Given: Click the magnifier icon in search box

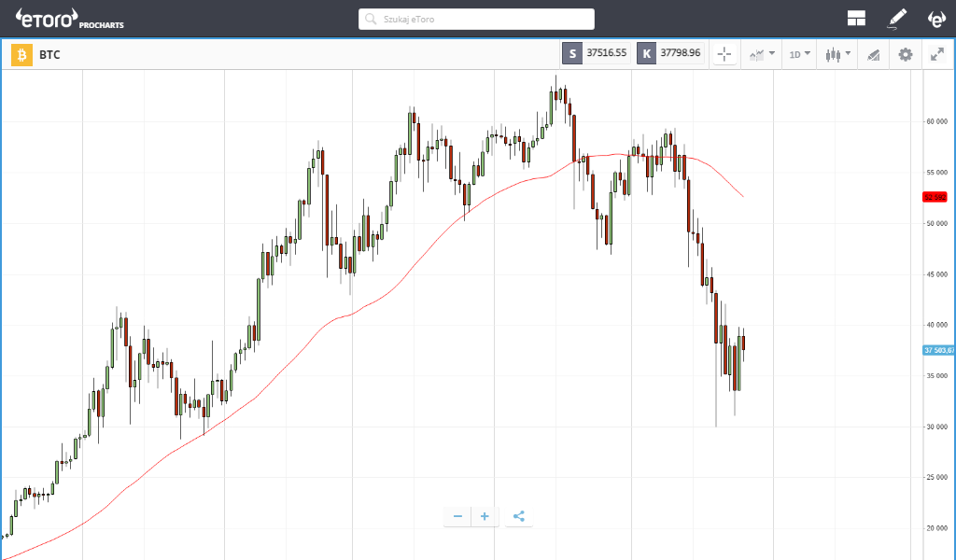Looking at the screenshot, I should pyautogui.click(x=370, y=19).
